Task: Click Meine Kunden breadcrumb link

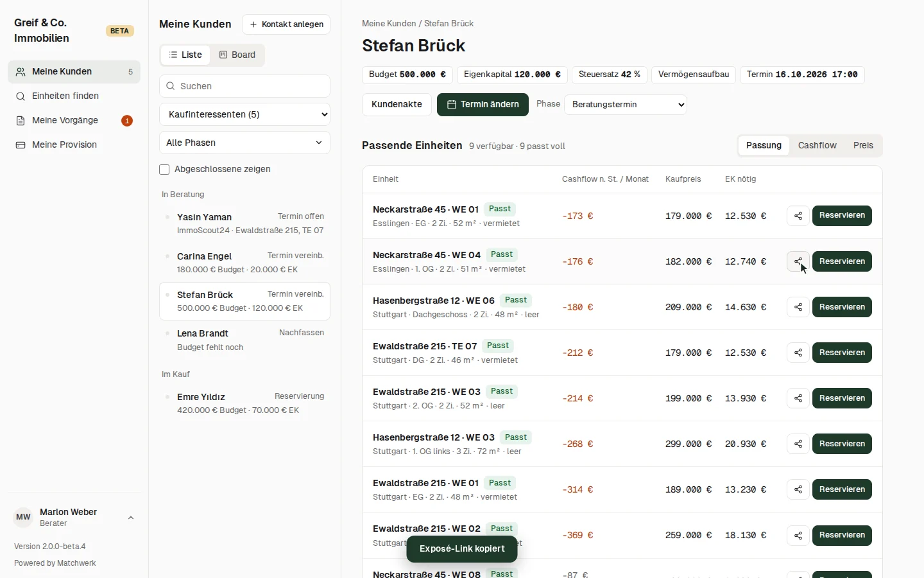Action: pos(389,24)
